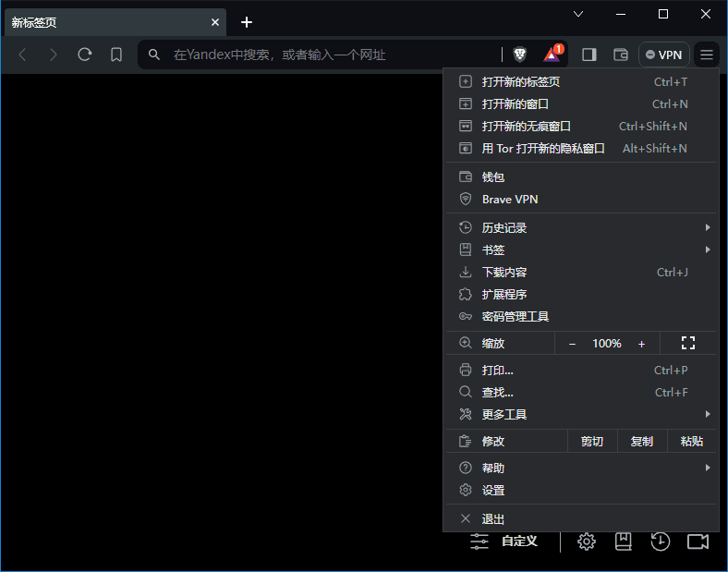The height and width of the screenshot is (572, 728).
Task: Click the bookmark page icon
Action: 116,55
